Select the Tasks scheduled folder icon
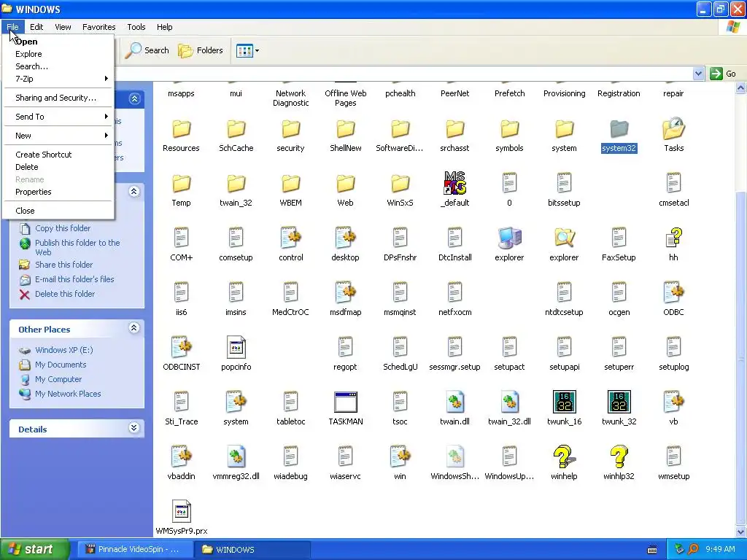 point(673,128)
